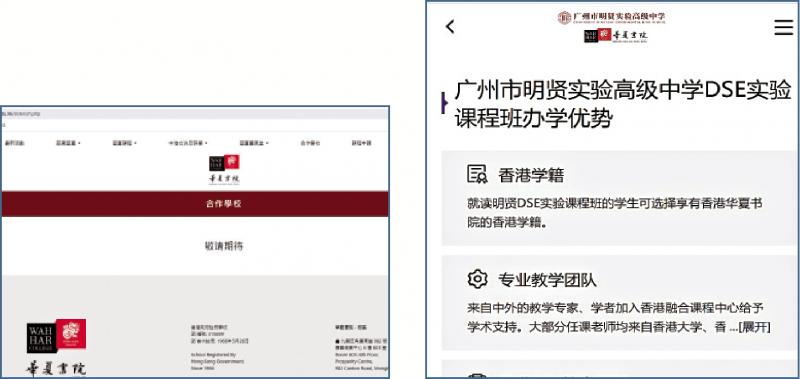Open the 中學文憑 dropdown in navigation bar
This screenshot has width=800, height=379.
tap(188, 143)
